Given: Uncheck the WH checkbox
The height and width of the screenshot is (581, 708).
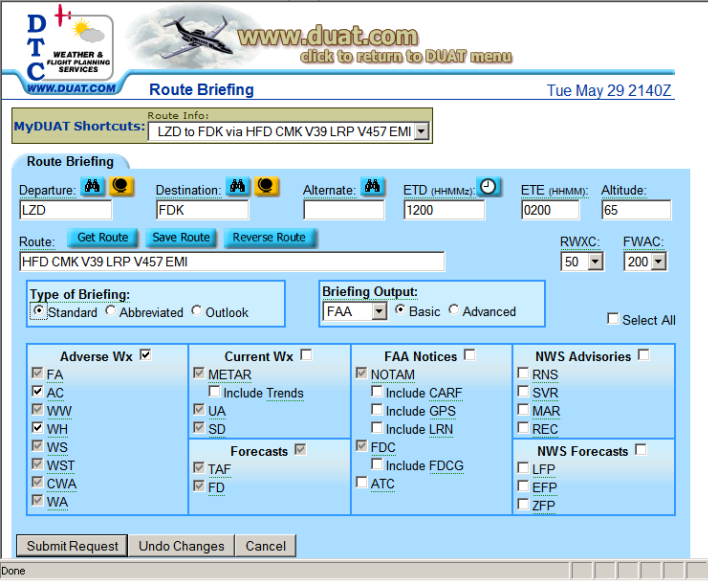Looking at the screenshot, I should click(x=37, y=428).
